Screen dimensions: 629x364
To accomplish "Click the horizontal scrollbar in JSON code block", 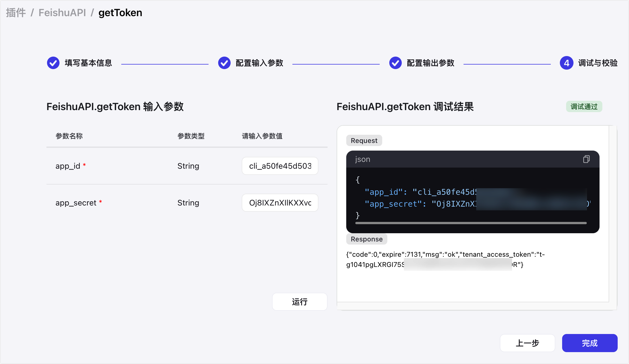I will pos(471,223).
